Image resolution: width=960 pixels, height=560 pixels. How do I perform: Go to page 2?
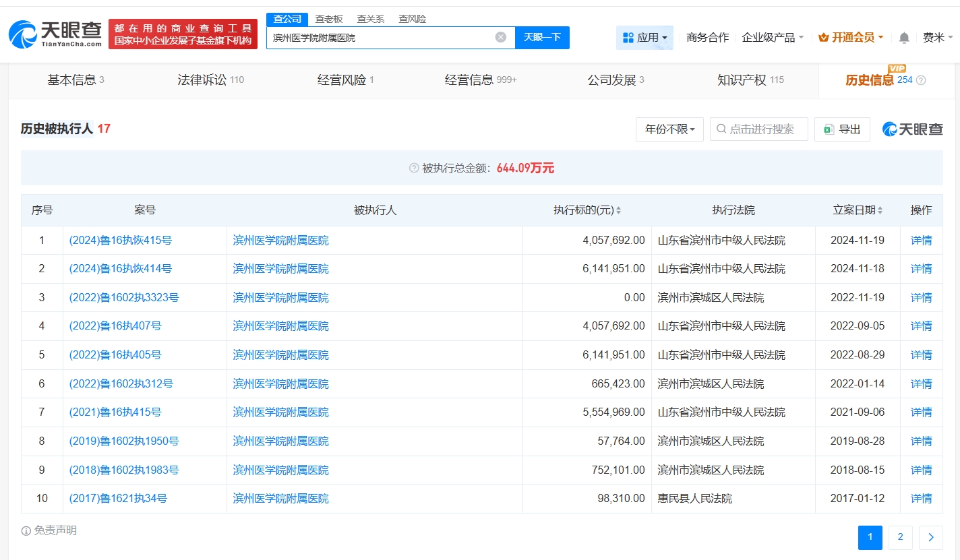pos(900,537)
